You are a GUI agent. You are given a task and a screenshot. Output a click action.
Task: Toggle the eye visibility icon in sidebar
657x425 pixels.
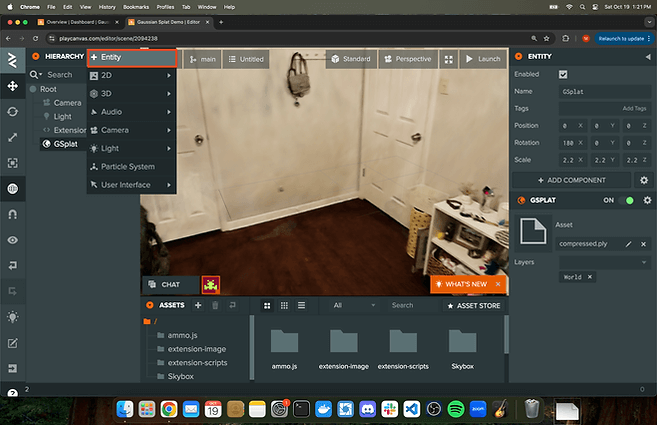pyautogui.click(x=12, y=240)
